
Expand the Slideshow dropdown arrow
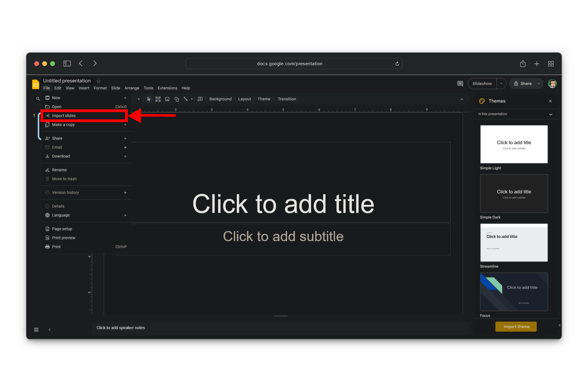pos(501,84)
